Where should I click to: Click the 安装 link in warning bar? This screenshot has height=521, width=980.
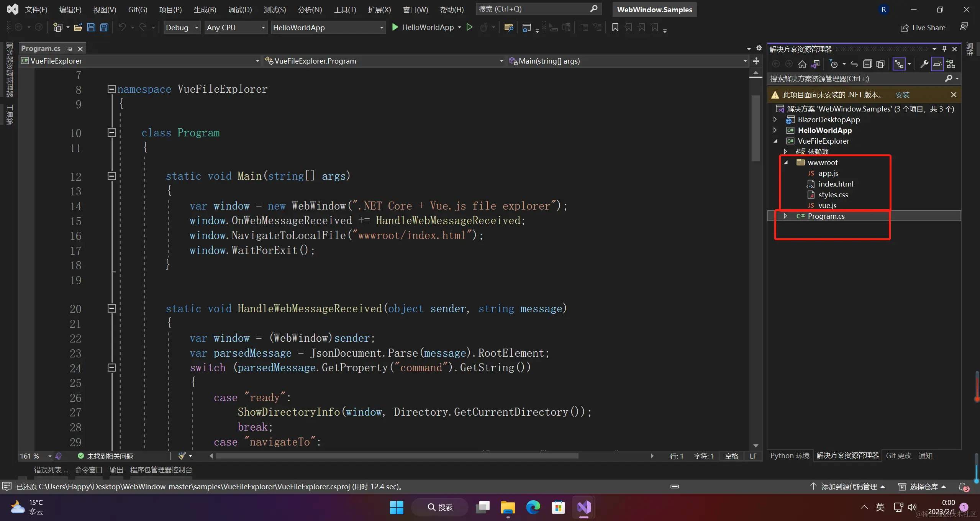902,95
